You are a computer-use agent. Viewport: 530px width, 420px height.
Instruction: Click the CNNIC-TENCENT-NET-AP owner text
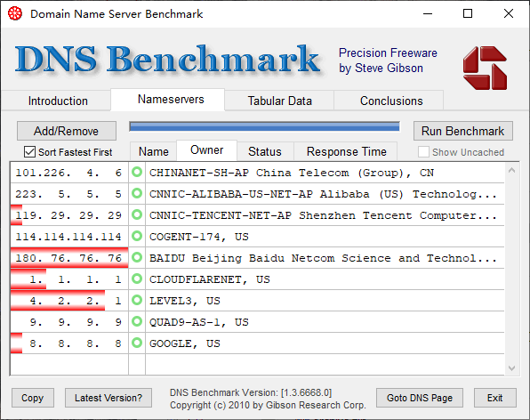(x=323, y=215)
